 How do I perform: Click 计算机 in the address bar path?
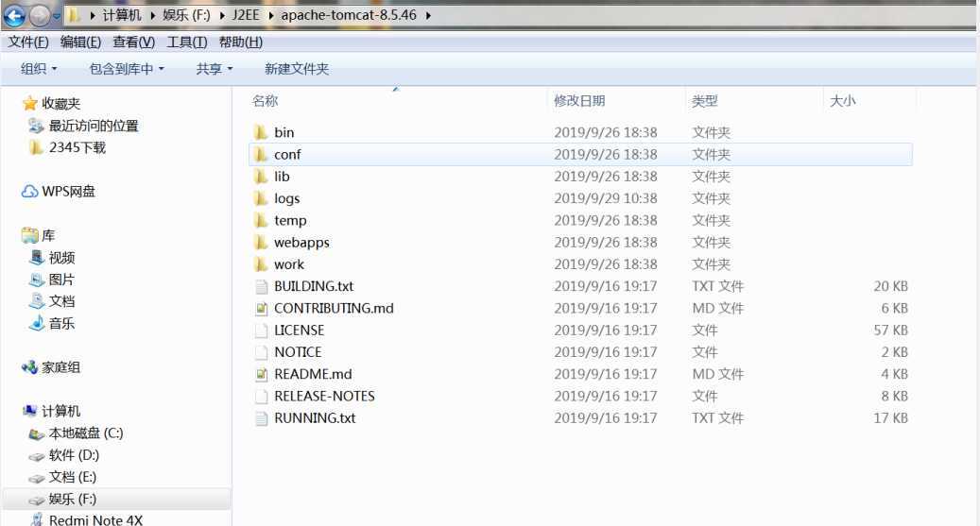121,15
